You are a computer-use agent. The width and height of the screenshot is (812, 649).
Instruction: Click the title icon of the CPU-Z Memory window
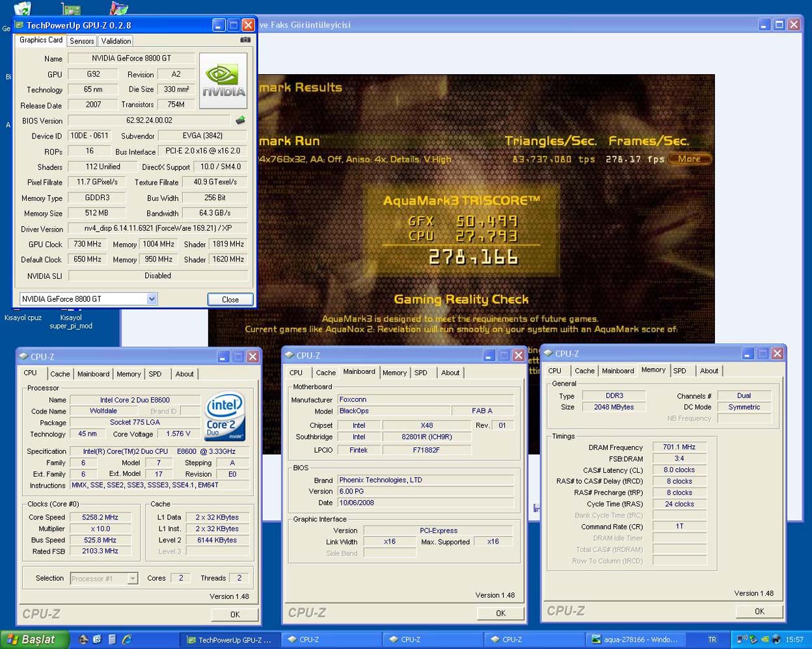point(548,353)
